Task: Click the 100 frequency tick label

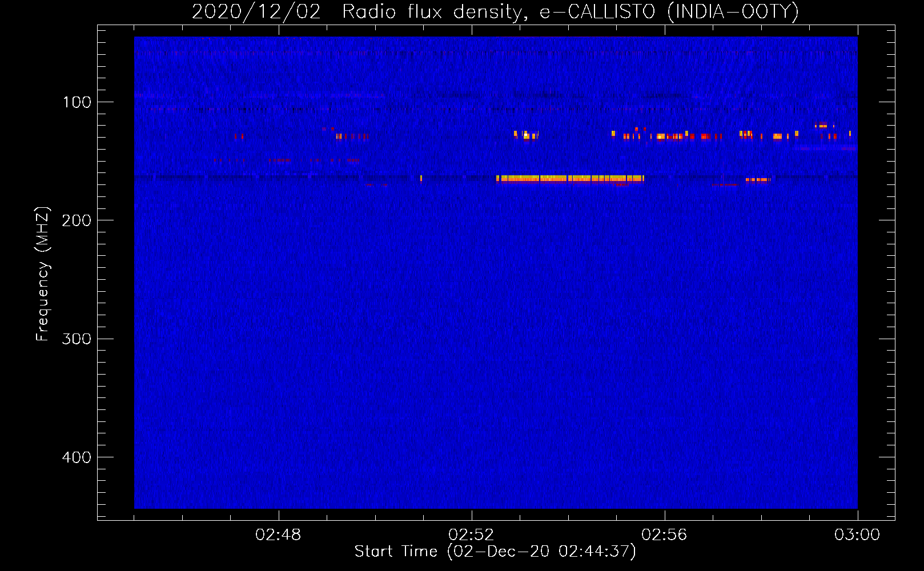Action: [x=77, y=102]
